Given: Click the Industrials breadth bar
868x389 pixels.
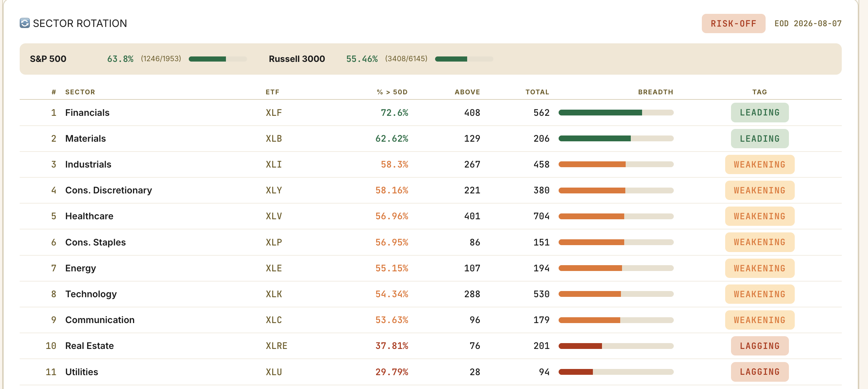Looking at the screenshot, I should (616, 165).
